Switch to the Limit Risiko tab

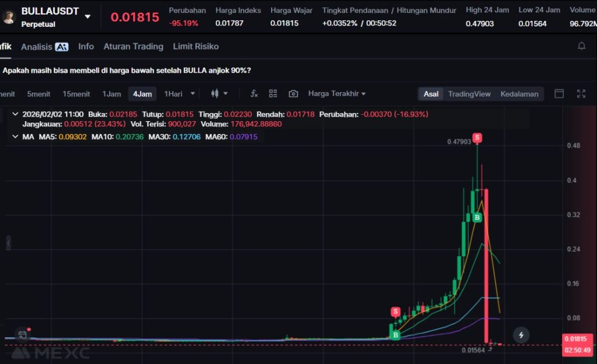195,47
